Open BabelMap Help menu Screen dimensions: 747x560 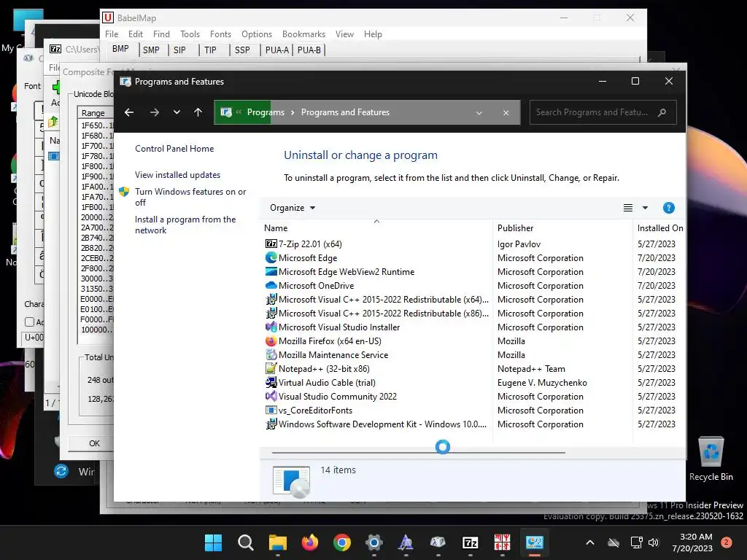pos(373,34)
